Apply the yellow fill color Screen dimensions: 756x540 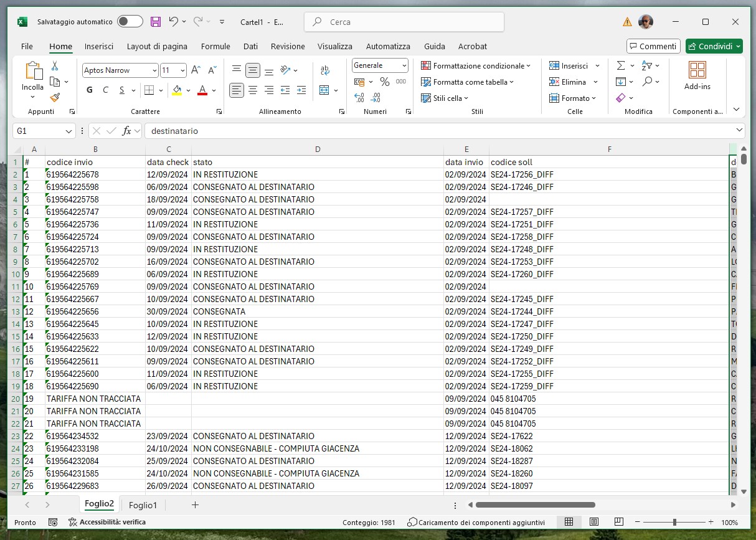point(177,90)
